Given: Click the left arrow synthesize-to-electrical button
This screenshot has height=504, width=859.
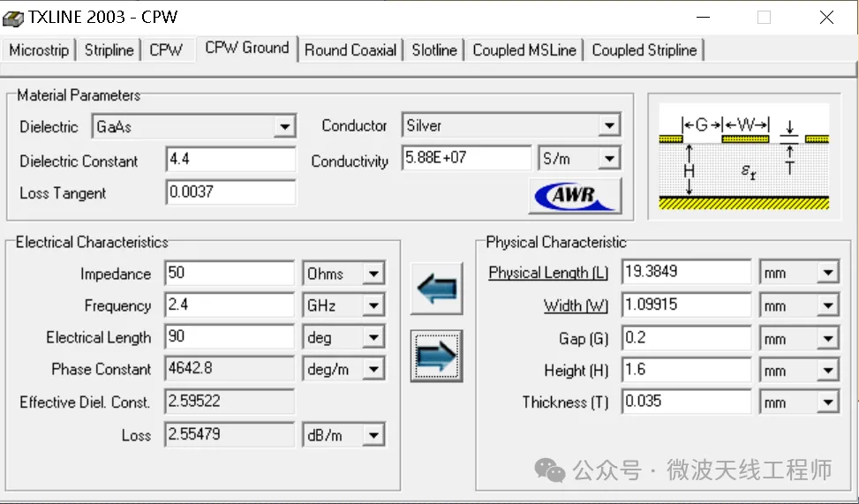Looking at the screenshot, I should click(437, 288).
